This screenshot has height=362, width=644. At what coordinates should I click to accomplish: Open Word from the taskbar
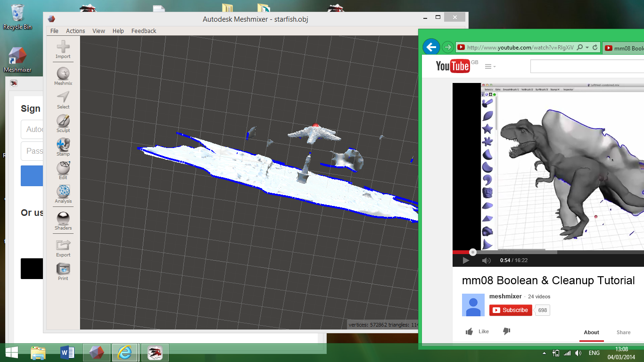tap(67, 353)
